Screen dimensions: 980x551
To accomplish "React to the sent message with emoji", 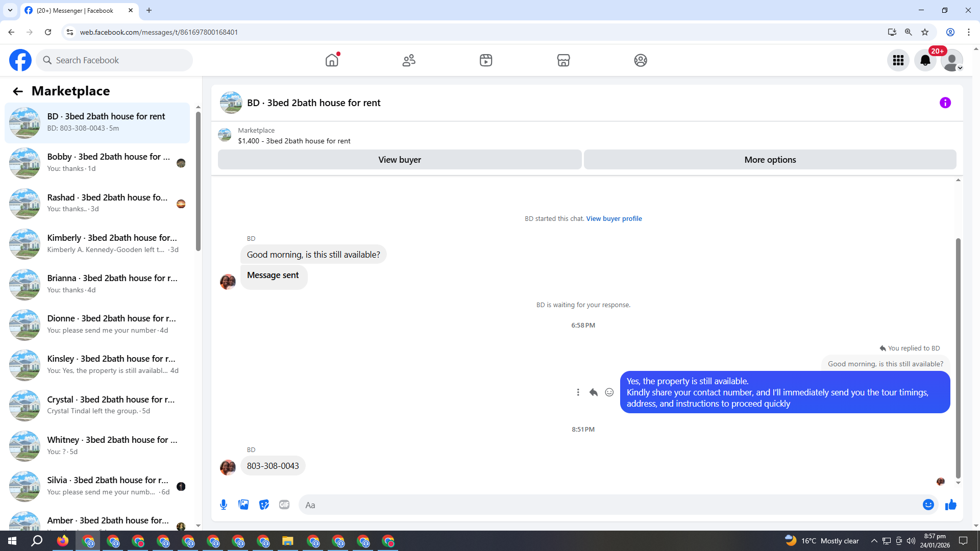I will tap(609, 392).
